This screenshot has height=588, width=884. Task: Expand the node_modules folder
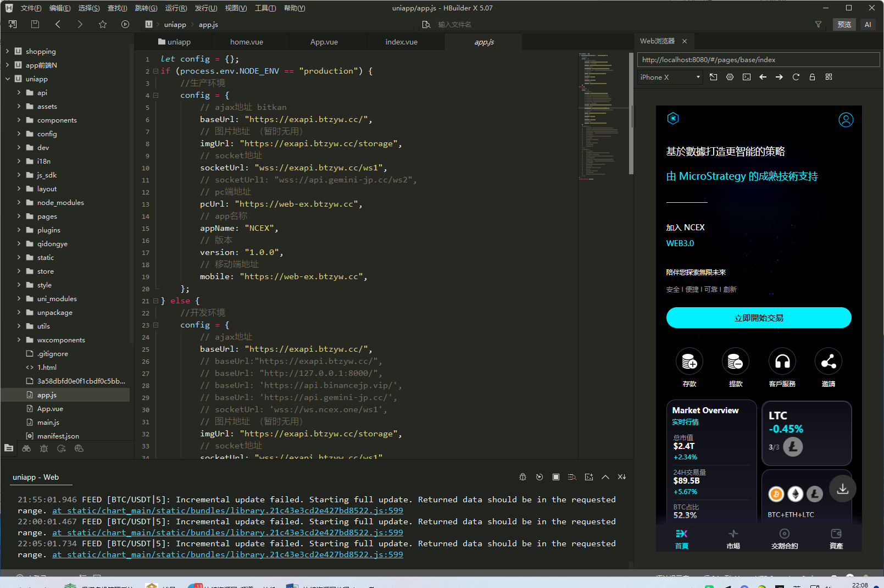tap(19, 202)
